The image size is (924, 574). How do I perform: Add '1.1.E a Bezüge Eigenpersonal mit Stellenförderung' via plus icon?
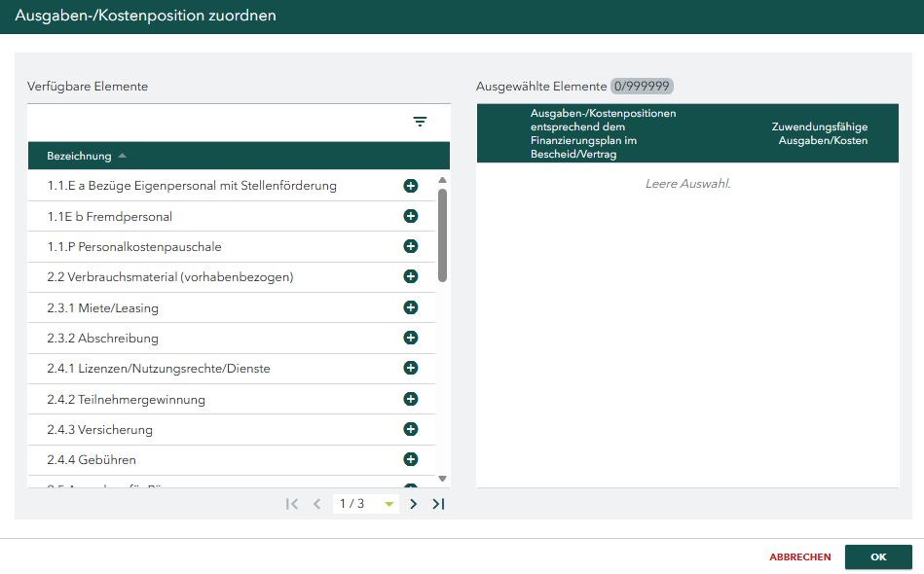click(411, 186)
